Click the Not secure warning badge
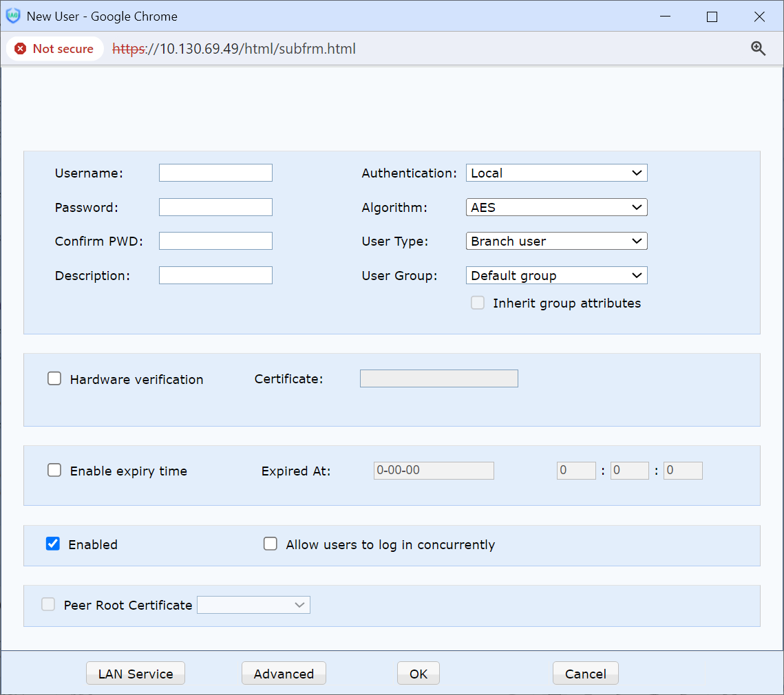The image size is (784, 695). [54, 49]
